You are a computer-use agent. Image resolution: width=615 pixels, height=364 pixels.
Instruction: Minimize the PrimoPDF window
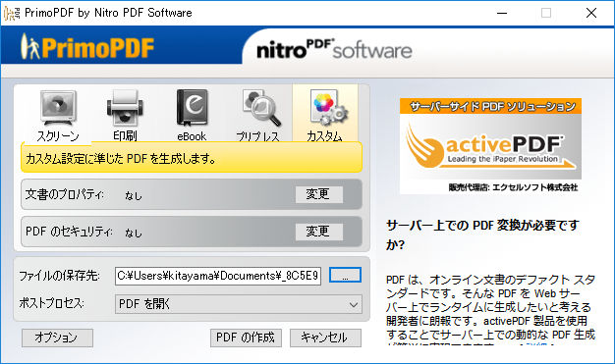click(x=502, y=13)
